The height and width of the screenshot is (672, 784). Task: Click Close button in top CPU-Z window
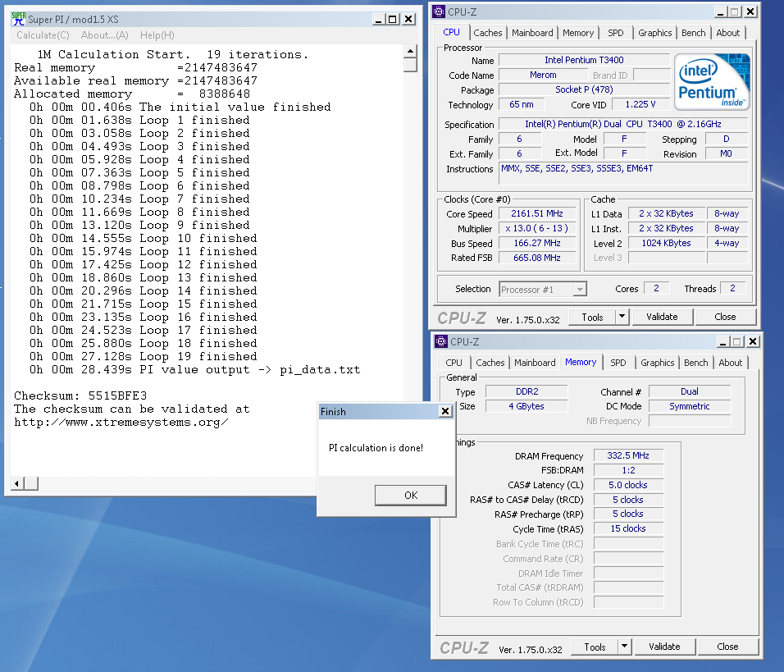[725, 317]
